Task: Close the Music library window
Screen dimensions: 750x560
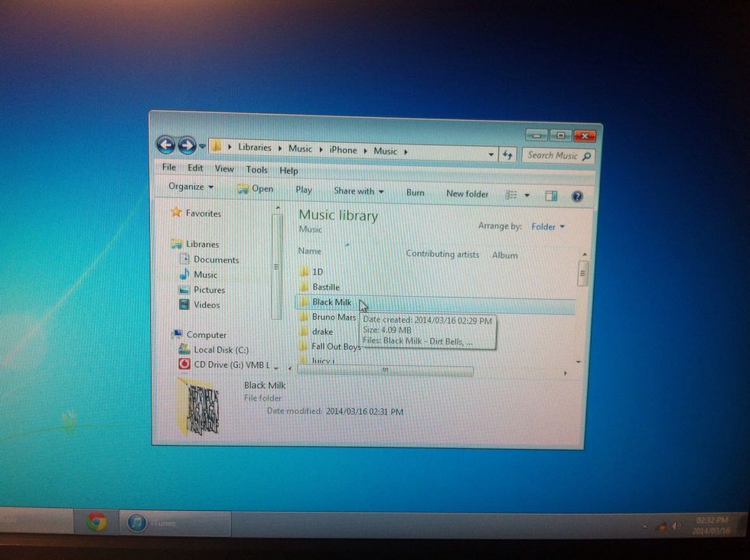Action: tap(584, 136)
